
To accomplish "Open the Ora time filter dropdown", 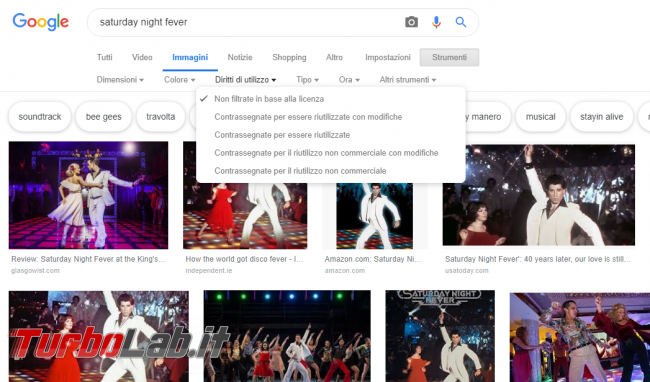I will point(349,80).
